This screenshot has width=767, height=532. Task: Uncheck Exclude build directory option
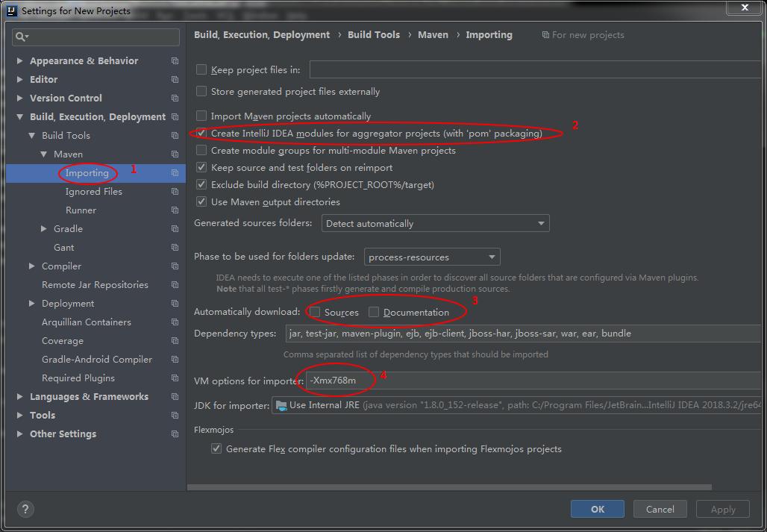pos(201,184)
